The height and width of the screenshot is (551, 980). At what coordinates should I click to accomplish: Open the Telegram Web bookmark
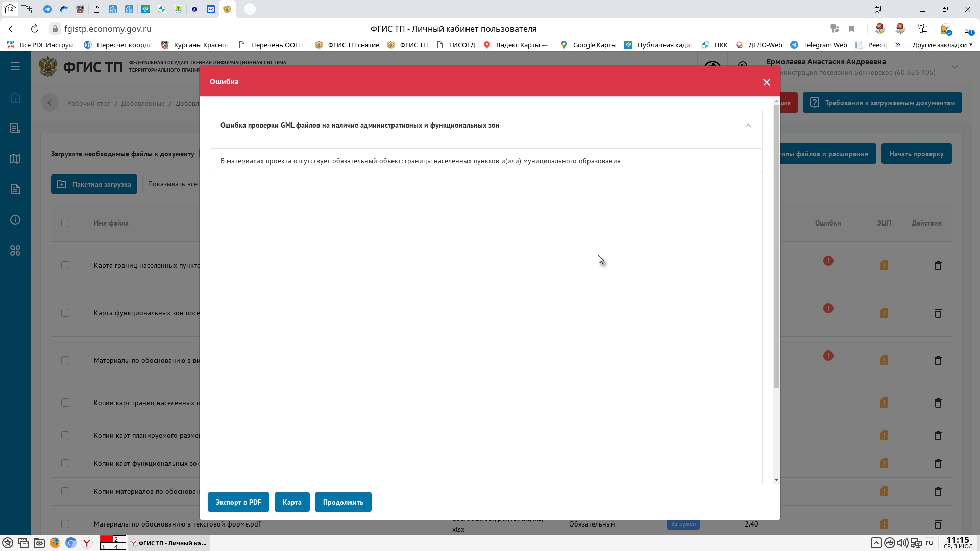coord(820,45)
